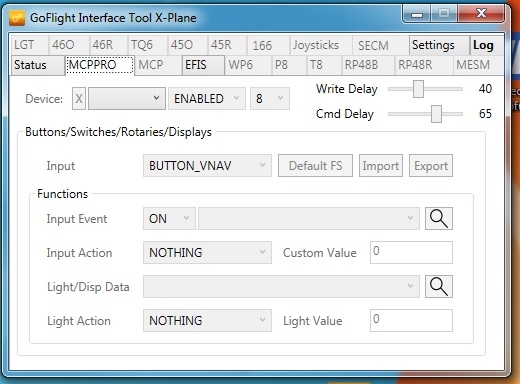520x384 pixels.
Task: Minimize the GoFlight Interface Tool window
Action: click(x=417, y=14)
